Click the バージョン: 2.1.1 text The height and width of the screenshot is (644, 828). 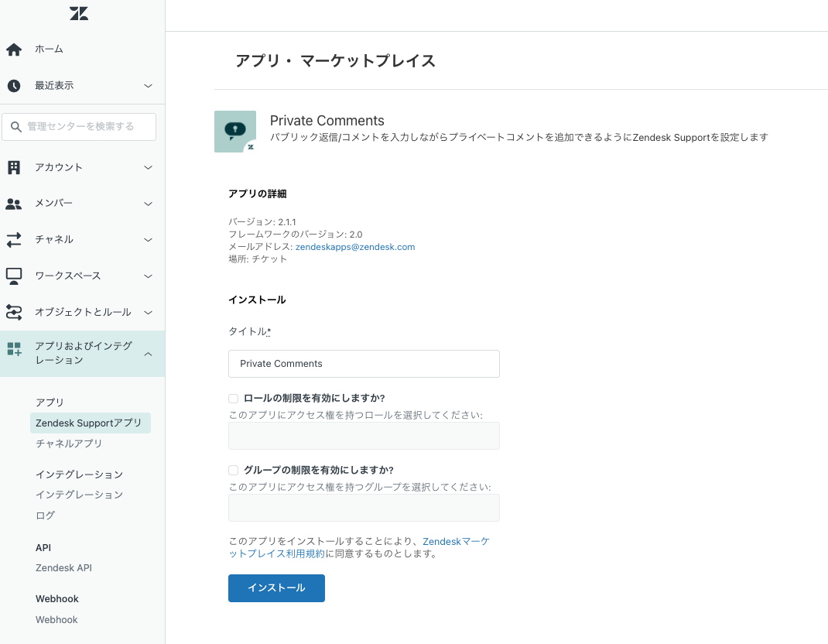[262, 222]
